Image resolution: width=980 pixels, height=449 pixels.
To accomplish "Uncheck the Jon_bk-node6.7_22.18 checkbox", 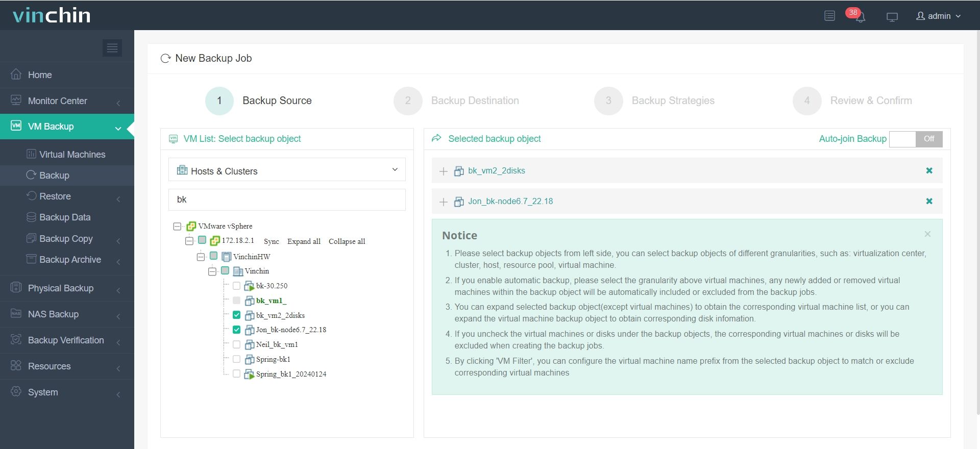I will [x=236, y=330].
